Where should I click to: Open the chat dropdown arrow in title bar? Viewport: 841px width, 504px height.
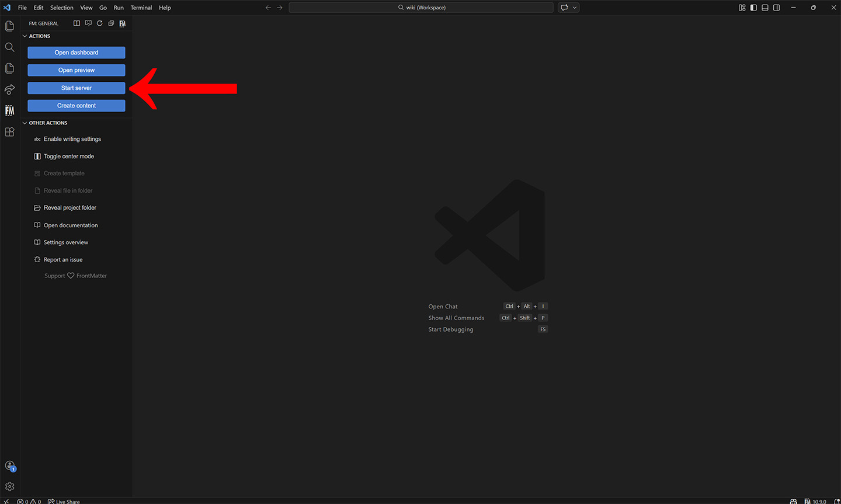pos(575,8)
